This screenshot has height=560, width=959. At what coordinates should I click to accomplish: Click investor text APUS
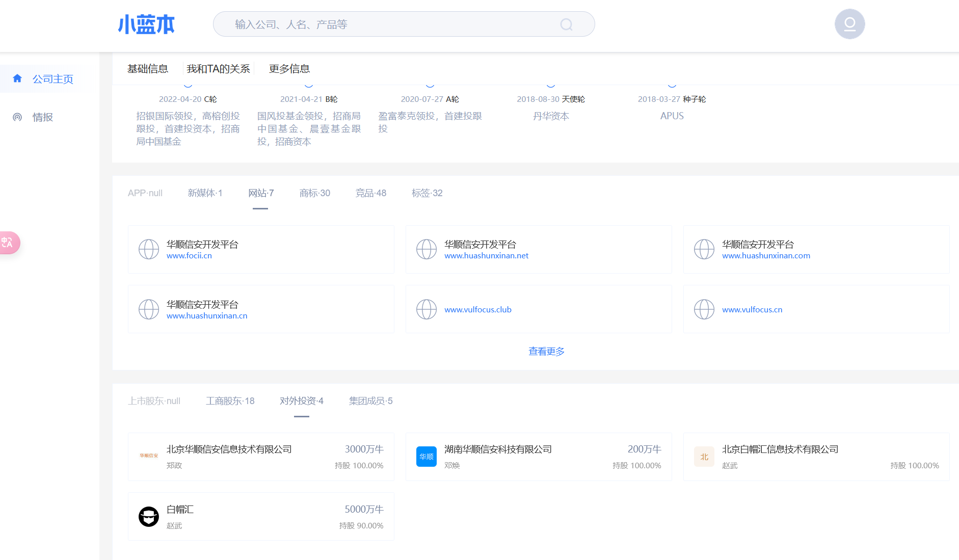tap(672, 116)
